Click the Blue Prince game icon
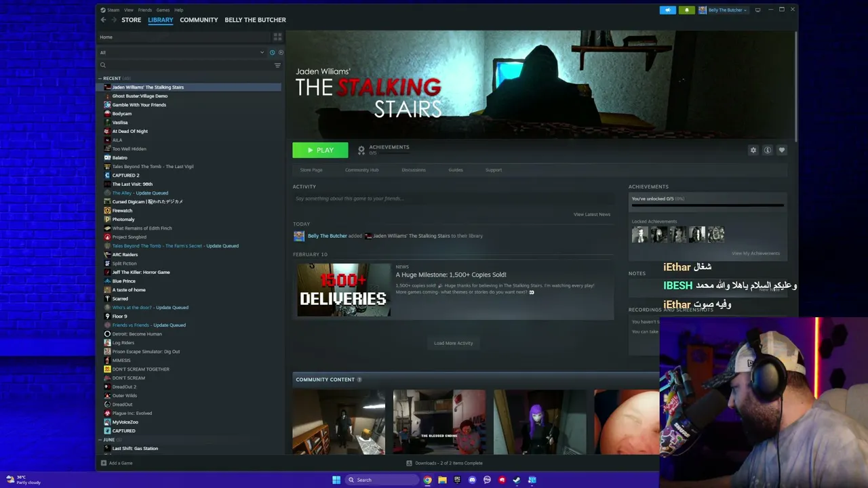This screenshot has width=868, height=488. point(107,281)
